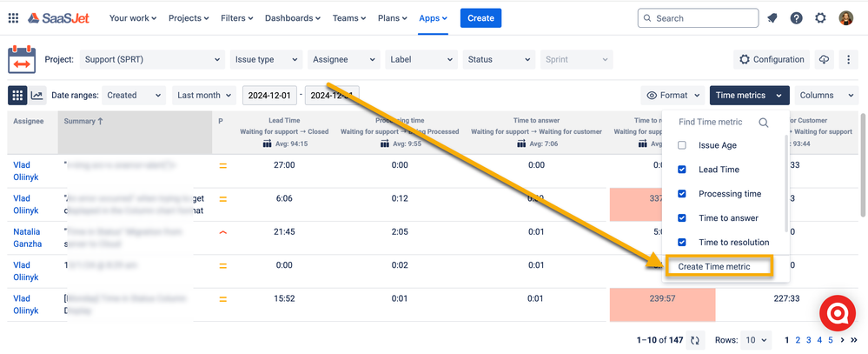Click the start date field 2024-12-01

coord(269,96)
